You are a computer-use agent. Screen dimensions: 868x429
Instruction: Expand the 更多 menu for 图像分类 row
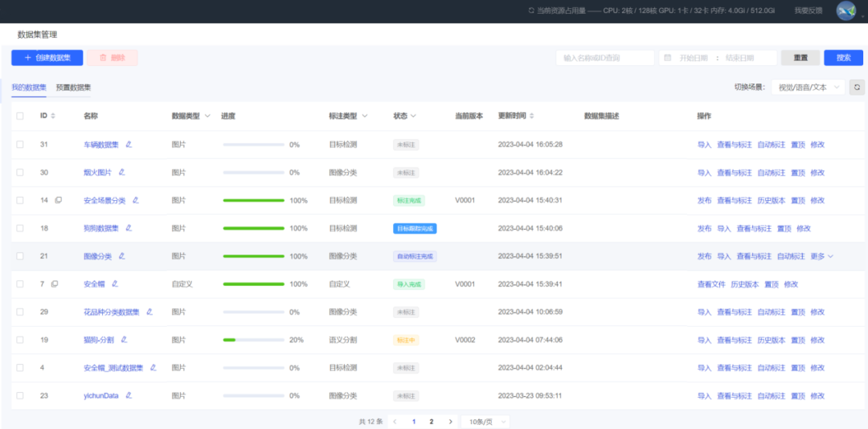click(x=822, y=256)
